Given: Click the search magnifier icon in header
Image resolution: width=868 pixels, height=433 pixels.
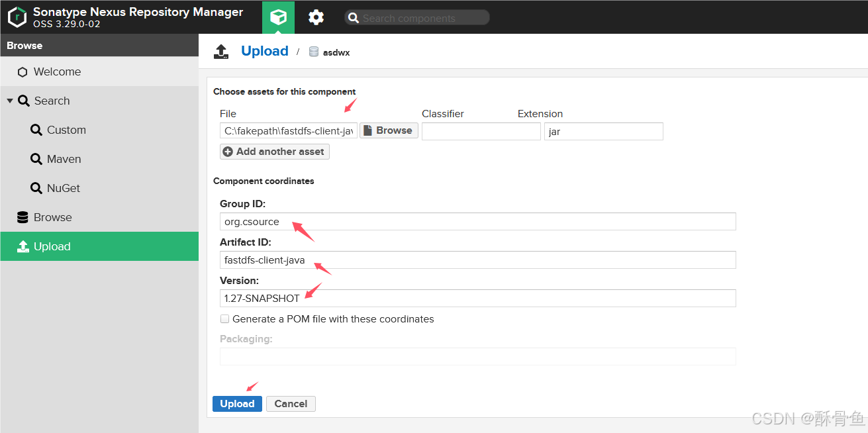Looking at the screenshot, I should pyautogui.click(x=354, y=18).
